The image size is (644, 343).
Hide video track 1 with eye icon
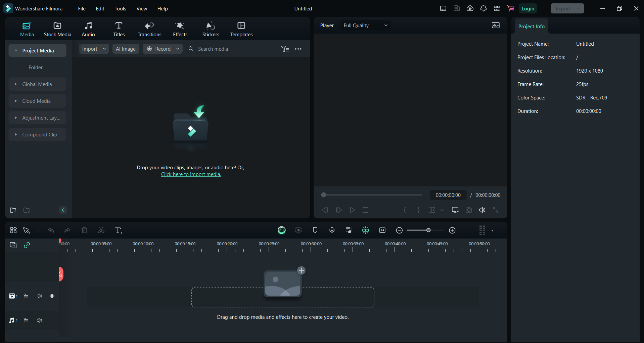click(x=52, y=296)
